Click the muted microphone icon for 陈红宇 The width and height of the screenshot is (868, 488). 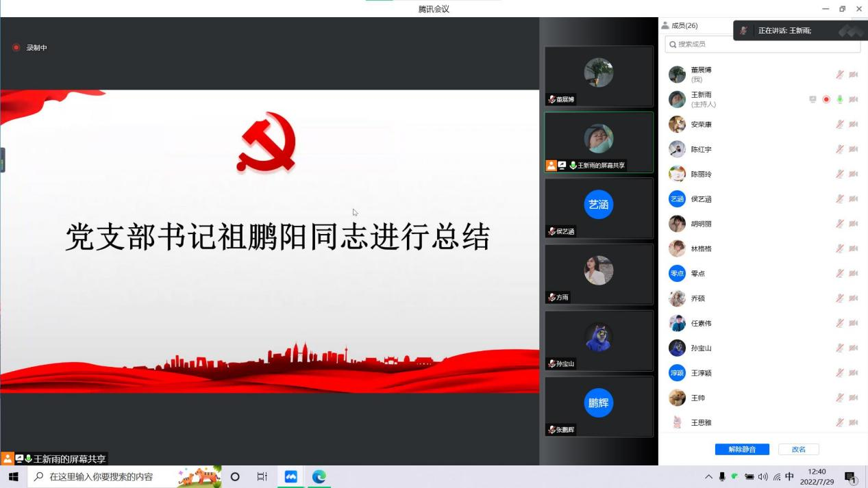[x=839, y=149]
